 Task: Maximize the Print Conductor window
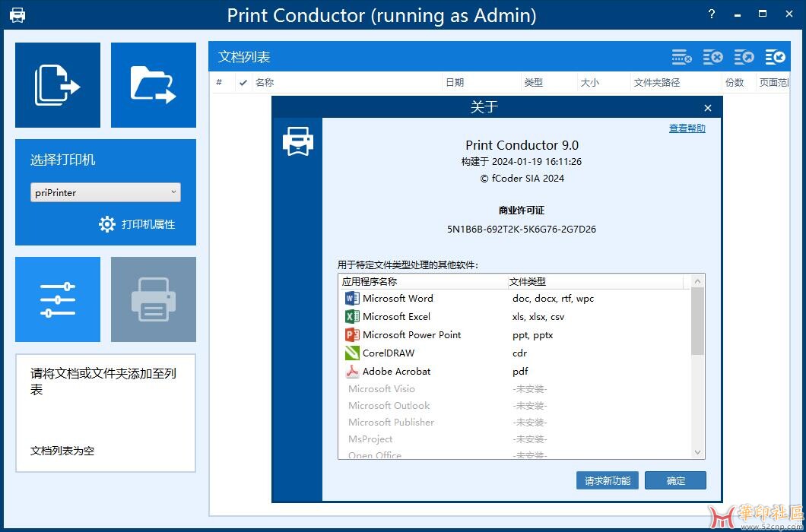[763, 14]
